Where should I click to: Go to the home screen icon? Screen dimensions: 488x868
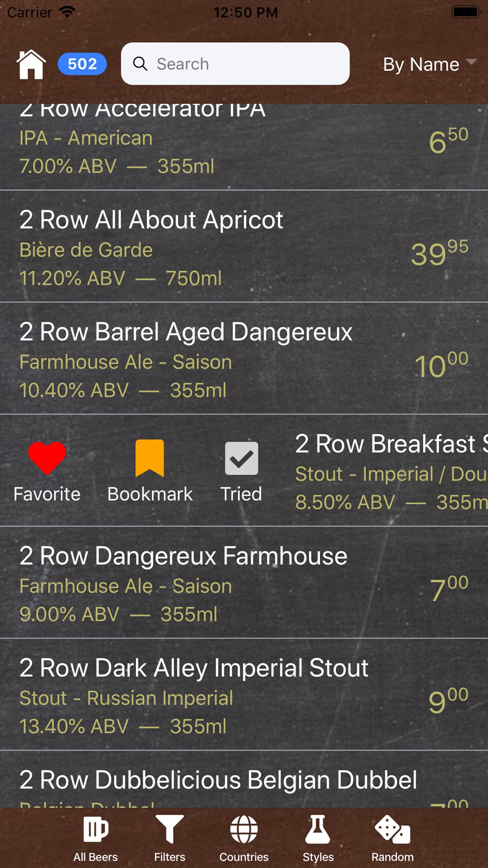(31, 64)
